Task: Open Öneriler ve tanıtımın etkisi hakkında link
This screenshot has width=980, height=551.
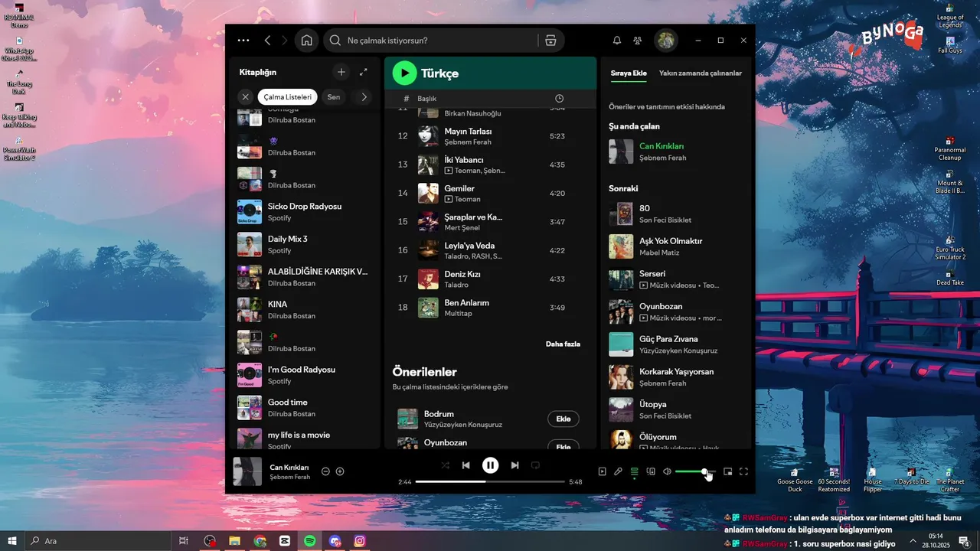Action: (667, 106)
